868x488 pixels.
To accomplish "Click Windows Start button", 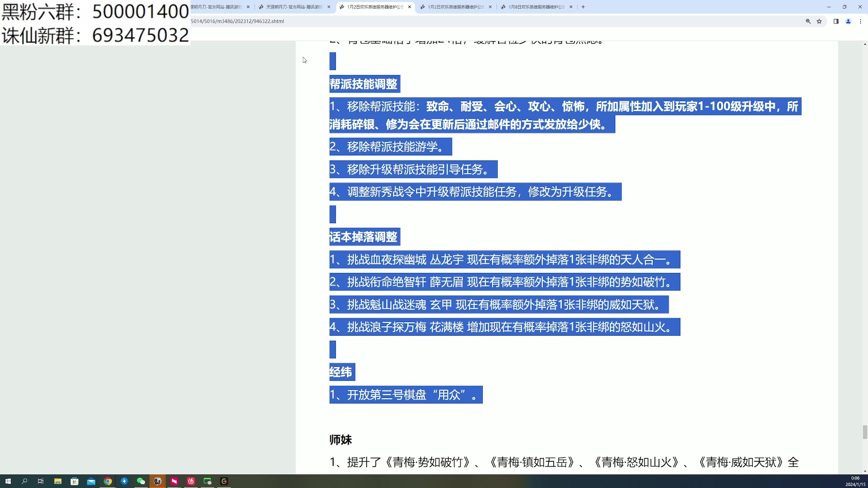I will pos(8,481).
